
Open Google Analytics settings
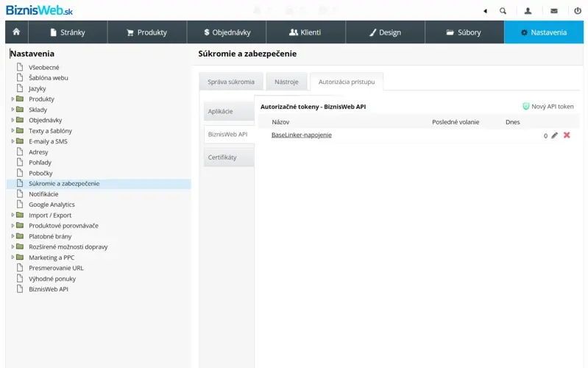pos(52,205)
